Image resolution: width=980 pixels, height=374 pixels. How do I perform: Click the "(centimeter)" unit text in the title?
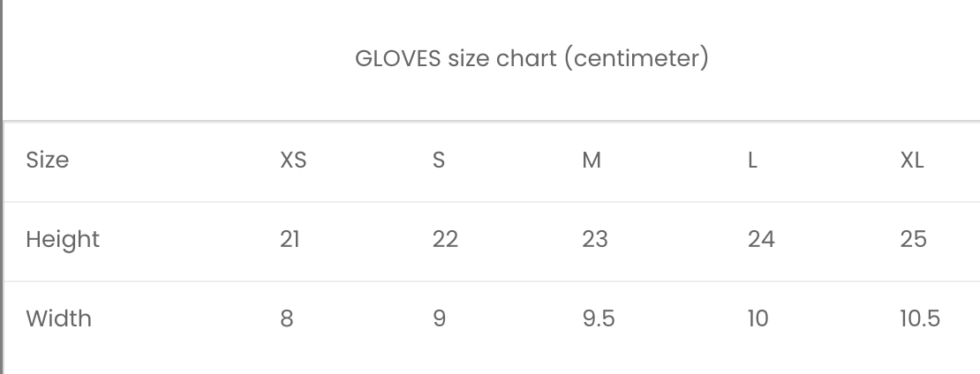pos(637,59)
